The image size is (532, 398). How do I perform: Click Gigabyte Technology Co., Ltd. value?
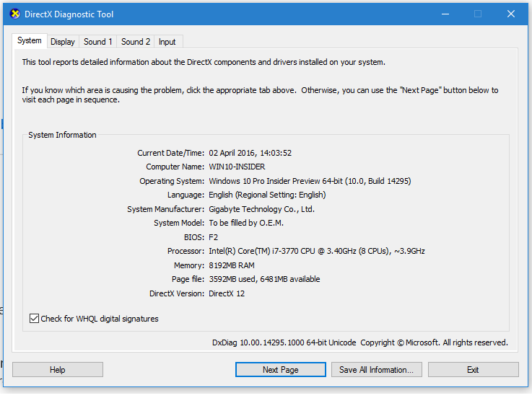pyautogui.click(x=261, y=209)
